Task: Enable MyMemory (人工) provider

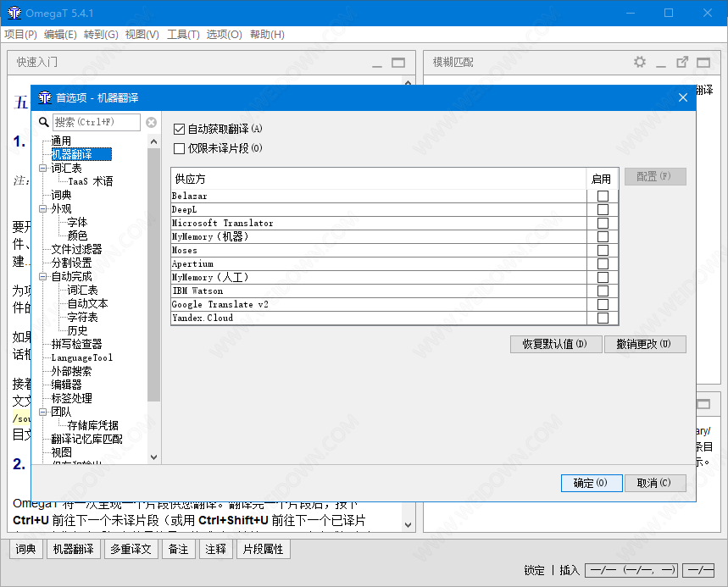Action: tap(603, 277)
